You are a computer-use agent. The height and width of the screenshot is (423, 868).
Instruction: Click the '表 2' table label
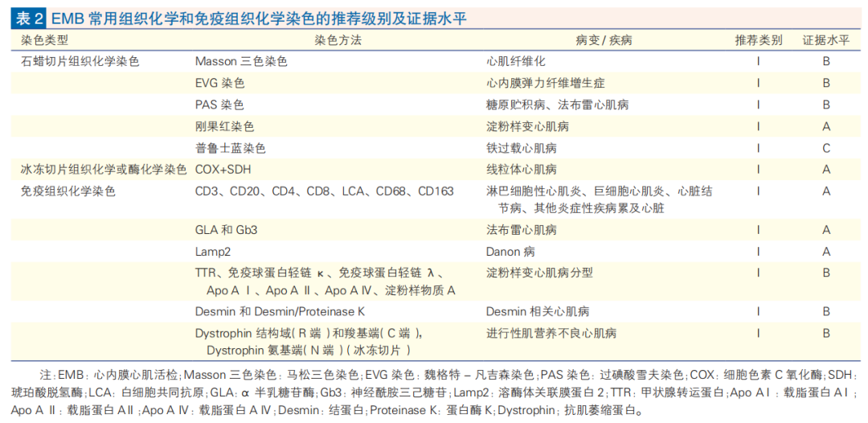click(x=30, y=18)
